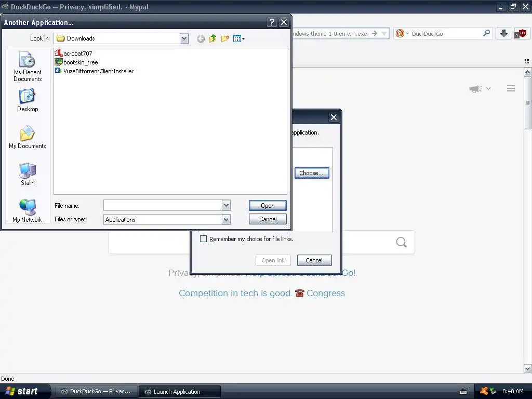
Task: Click the Go arrow in the address bar
Action: [x=375, y=33]
